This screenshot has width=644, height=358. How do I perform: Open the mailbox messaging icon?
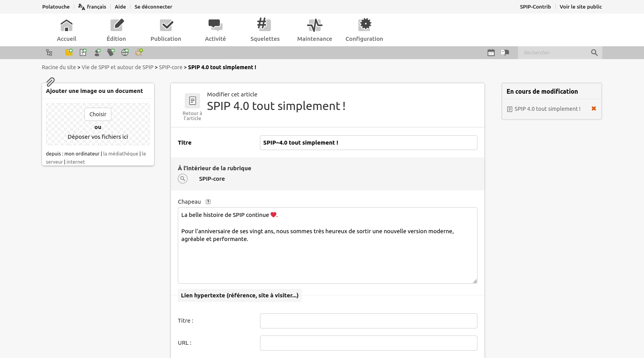pos(505,52)
